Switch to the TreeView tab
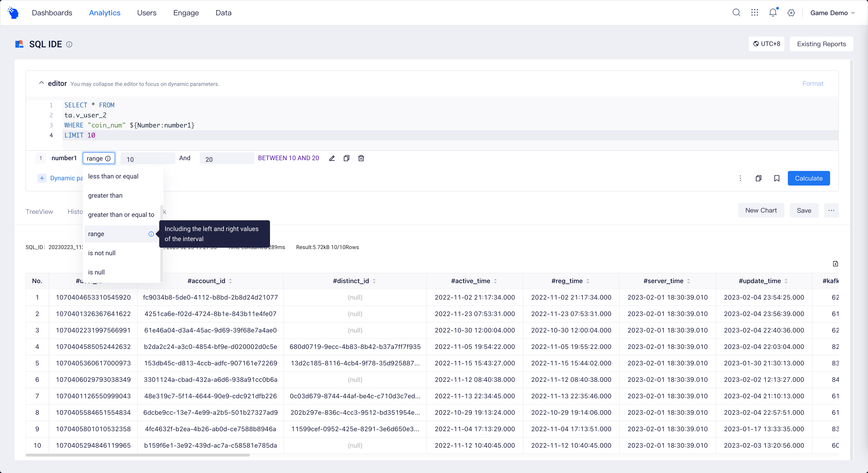The image size is (868, 473). tap(39, 212)
